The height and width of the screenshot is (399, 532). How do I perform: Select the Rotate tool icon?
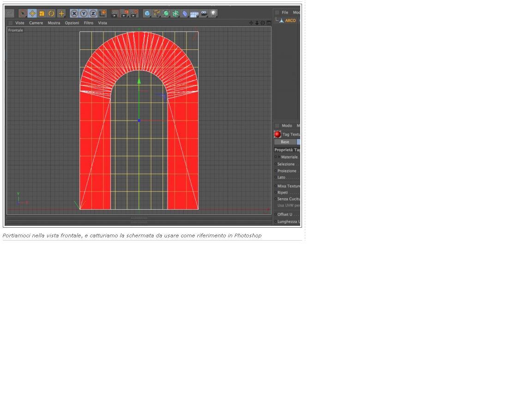(51, 13)
